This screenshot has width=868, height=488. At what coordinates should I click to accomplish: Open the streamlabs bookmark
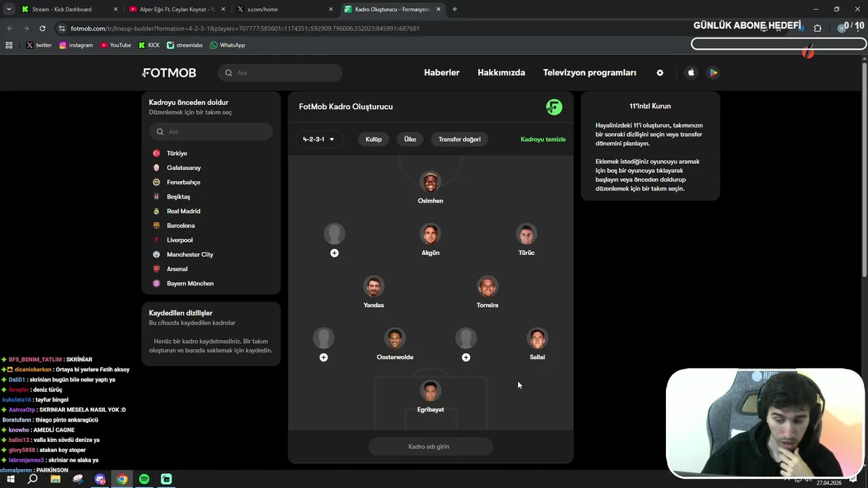click(184, 45)
